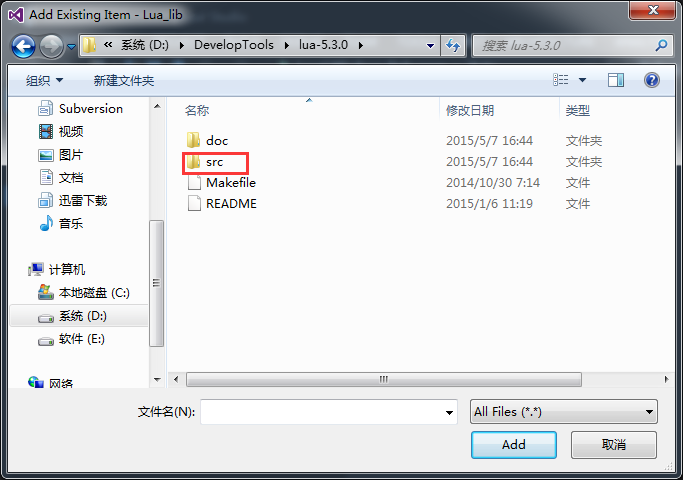The image size is (683, 480).
Task: Expand the address bar history dropdown
Action: 430,46
